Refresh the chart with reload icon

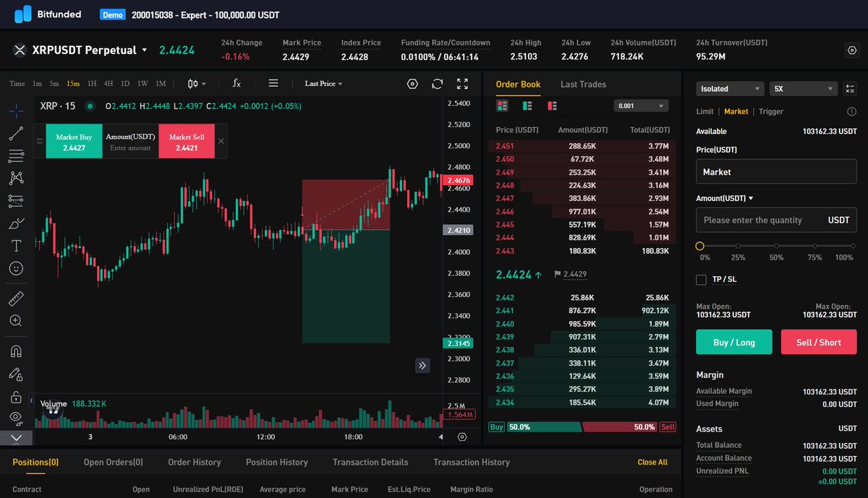coord(437,84)
